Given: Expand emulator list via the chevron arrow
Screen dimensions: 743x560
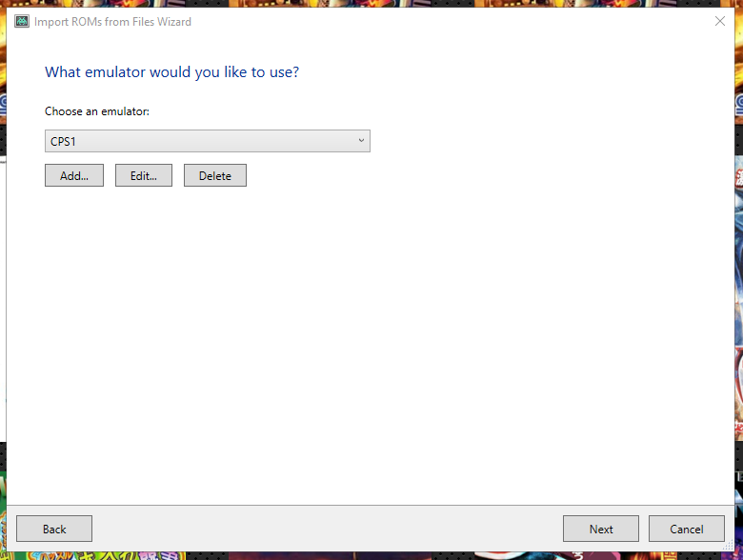Looking at the screenshot, I should (x=361, y=141).
